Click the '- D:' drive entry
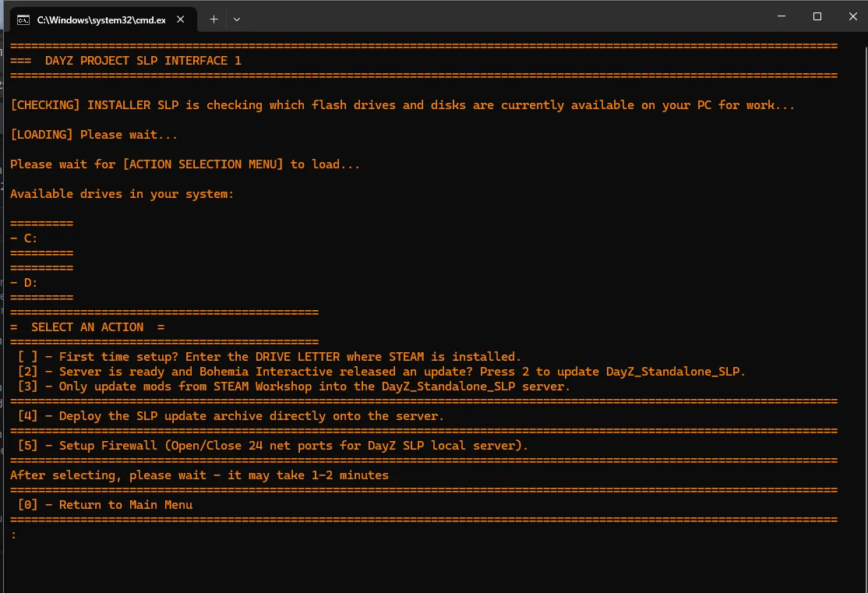The height and width of the screenshot is (593, 868). (24, 283)
